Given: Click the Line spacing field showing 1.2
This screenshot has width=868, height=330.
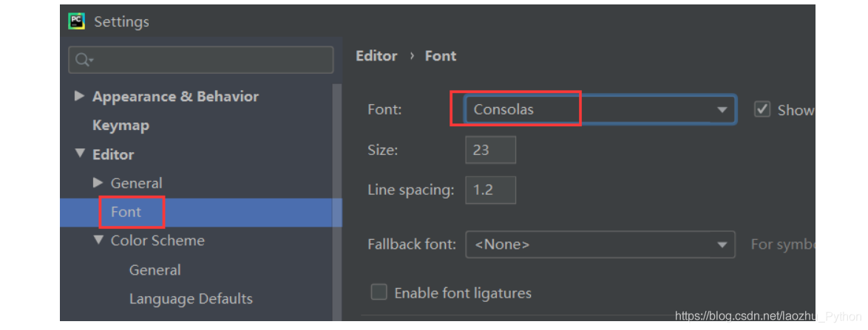Looking at the screenshot, I should pyautogui.click(x=490, y=190).
